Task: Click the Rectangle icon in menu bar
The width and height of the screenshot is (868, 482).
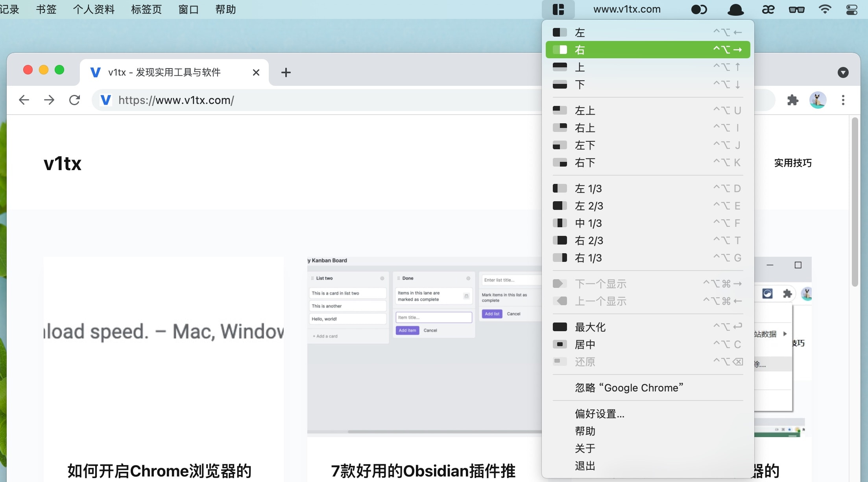Action: 558,9
